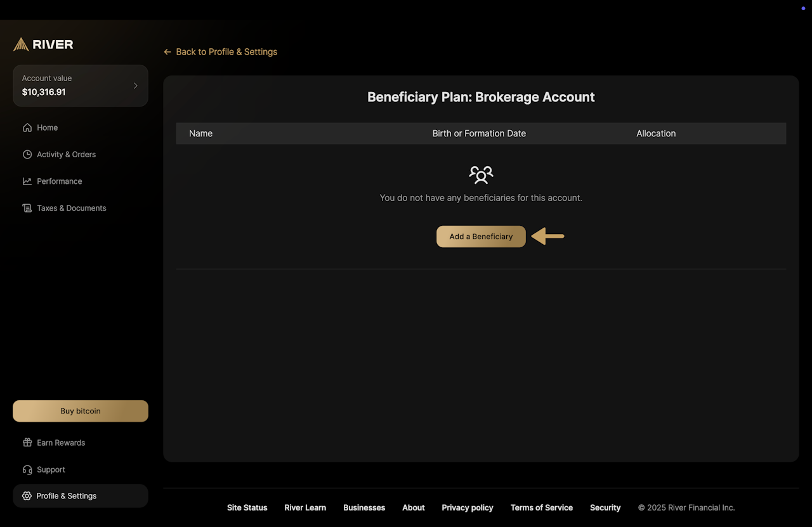Click the Taxes & Documents scroll icon

[27, 208]
